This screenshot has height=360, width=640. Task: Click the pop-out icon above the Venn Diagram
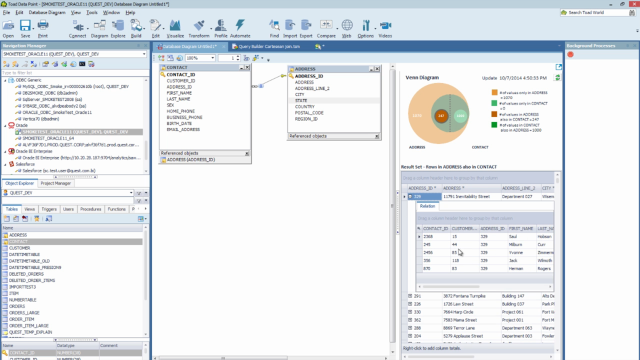[559, 67]
